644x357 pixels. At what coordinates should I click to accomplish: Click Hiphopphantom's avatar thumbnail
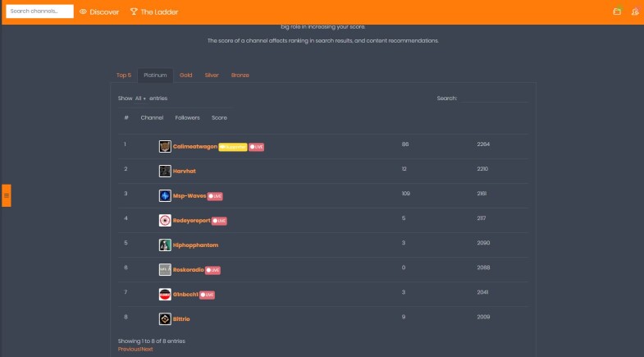(x=165, y=245)
